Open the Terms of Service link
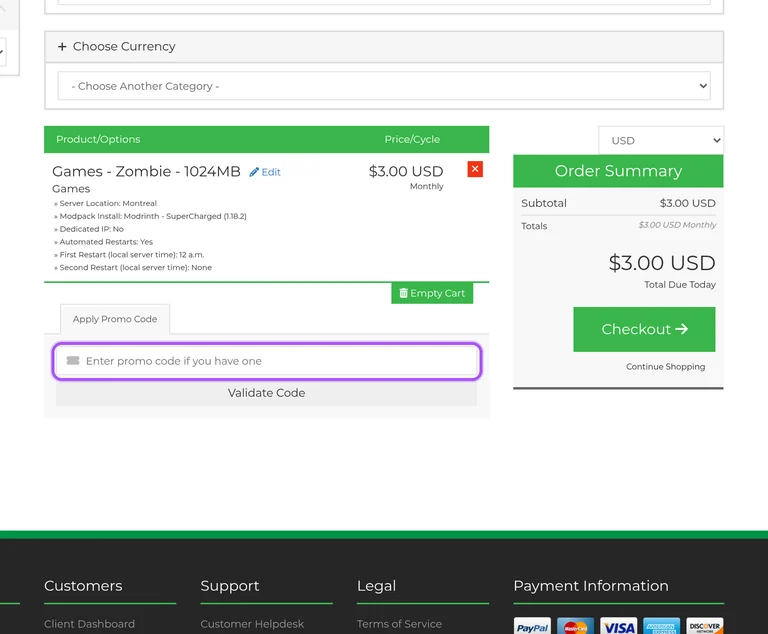The width and height of the screenshot is (768, 634). coord(399,624)
